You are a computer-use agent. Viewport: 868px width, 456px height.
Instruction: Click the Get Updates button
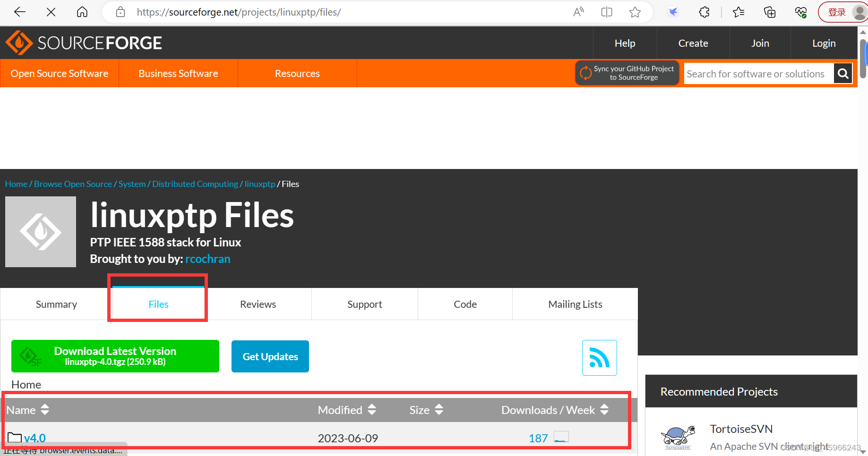(270, 356)
